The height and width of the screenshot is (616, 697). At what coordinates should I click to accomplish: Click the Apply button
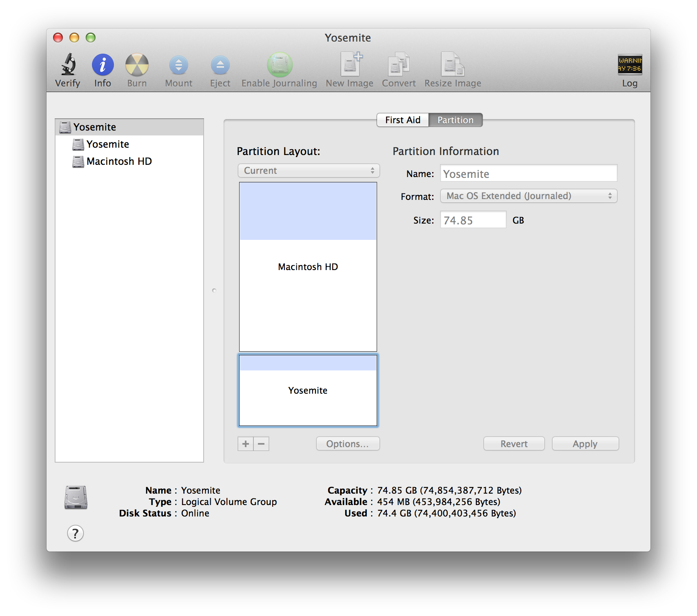pyautogui.click(x=585, y=444)
